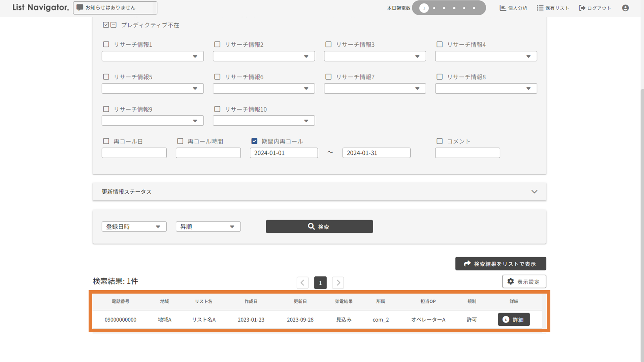Click the 架電結果 column header
Viewport: 644px width, 362px height.
(344, 301)
